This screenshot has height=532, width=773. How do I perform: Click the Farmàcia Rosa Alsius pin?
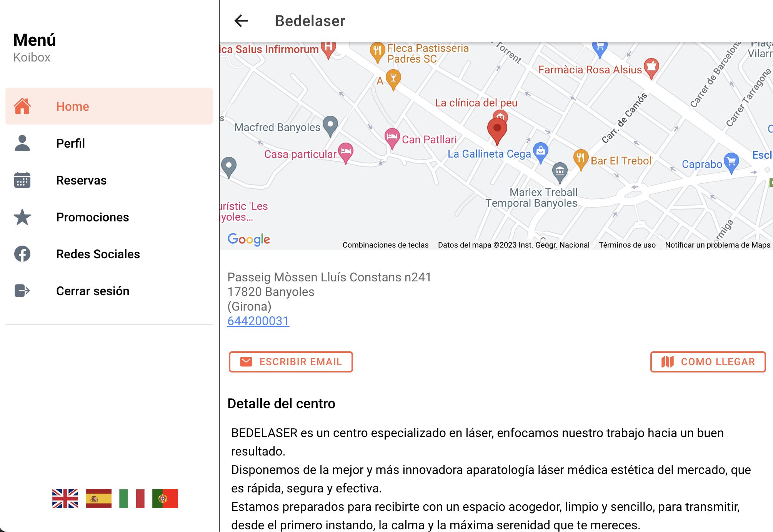pyautogui.click(x=651, y=68)
